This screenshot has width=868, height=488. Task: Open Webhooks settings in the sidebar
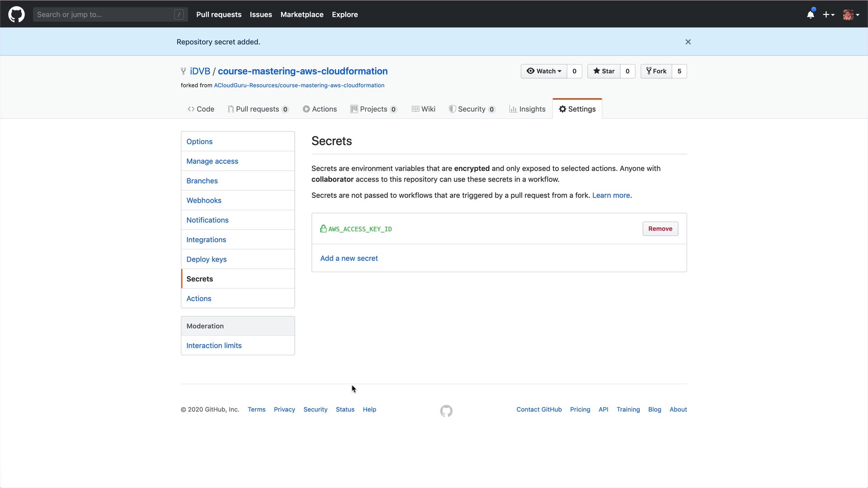point(204,201)
